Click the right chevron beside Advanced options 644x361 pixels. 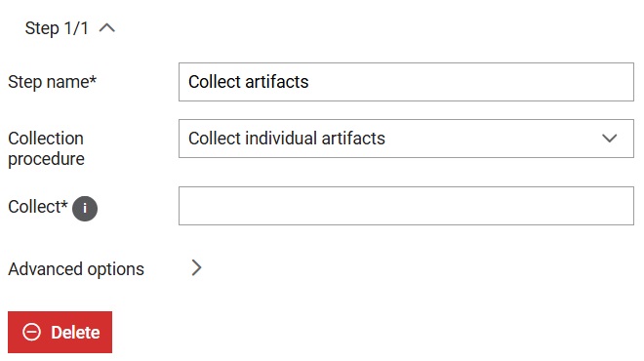(196, 267)
